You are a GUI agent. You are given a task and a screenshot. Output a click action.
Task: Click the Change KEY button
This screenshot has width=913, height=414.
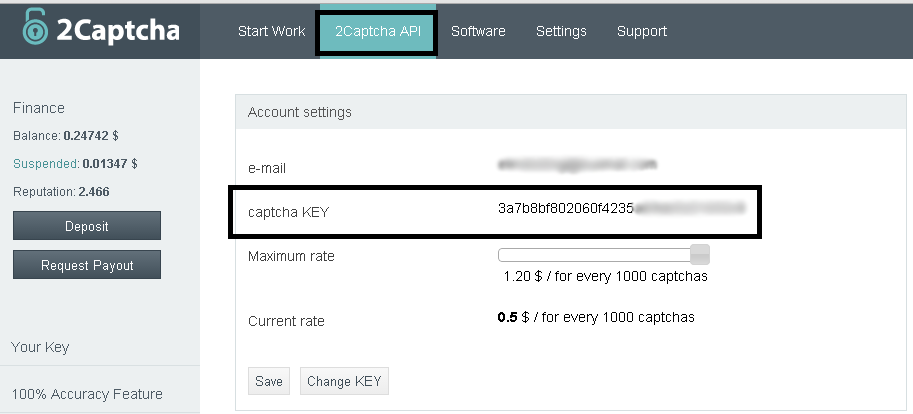pos(344,381)
